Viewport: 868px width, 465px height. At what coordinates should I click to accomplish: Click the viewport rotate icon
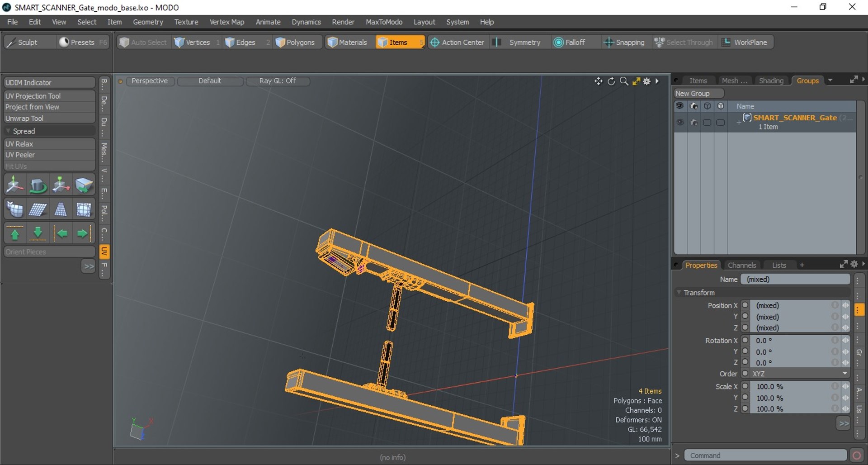click(x=611, y=81)
